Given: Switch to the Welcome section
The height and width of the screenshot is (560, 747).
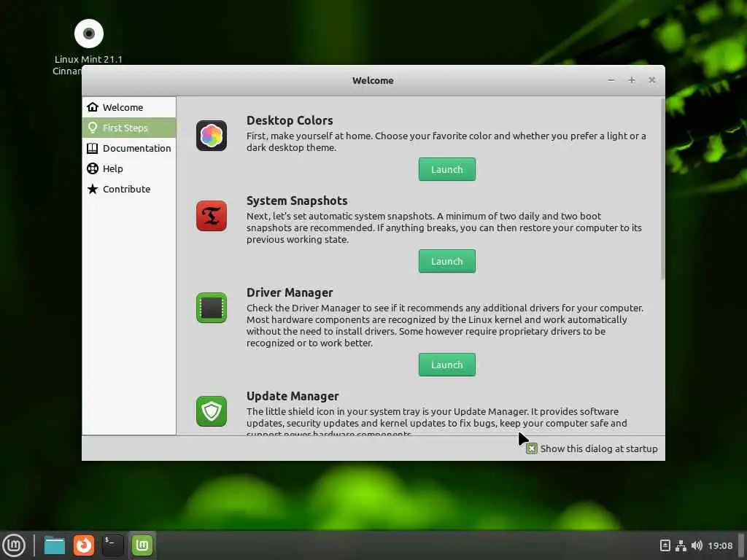Looking at the screenshot, I should tap(129, 107).
